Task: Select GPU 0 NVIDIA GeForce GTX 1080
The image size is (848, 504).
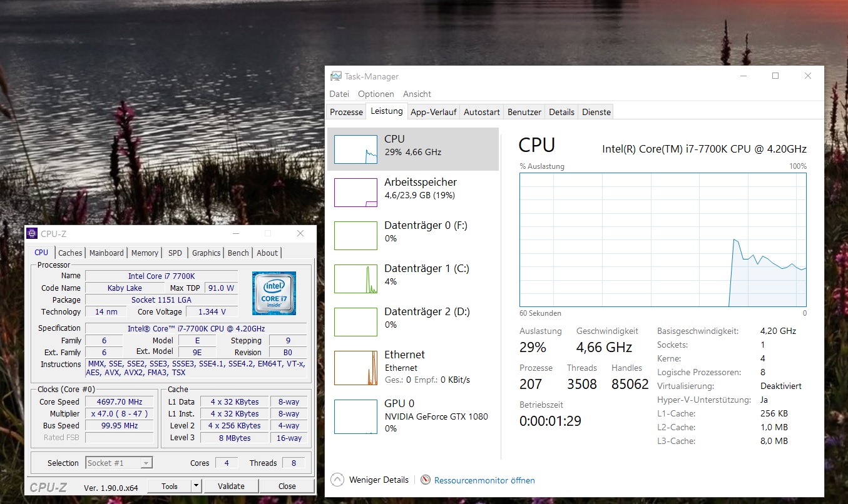Action: (413, 416)
